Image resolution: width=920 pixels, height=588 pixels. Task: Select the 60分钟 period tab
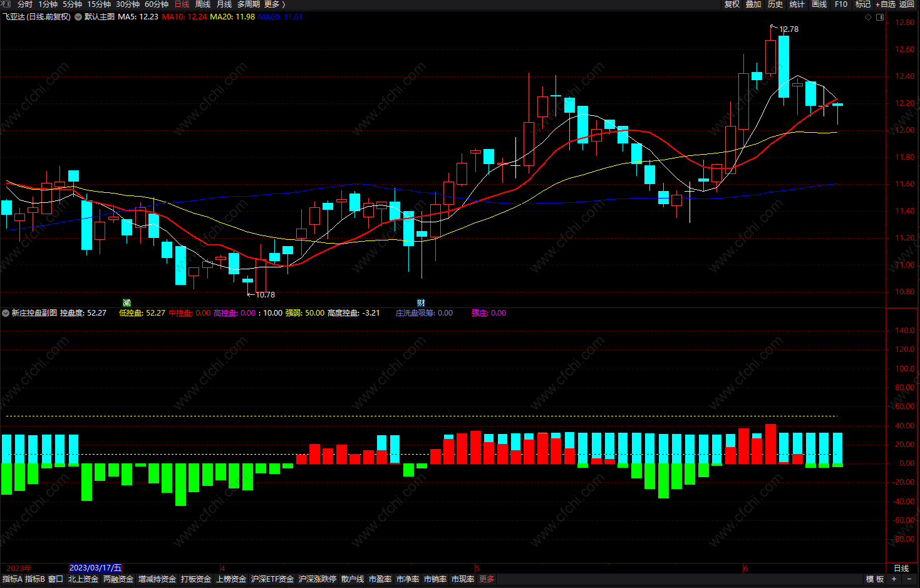click(157, 4)
